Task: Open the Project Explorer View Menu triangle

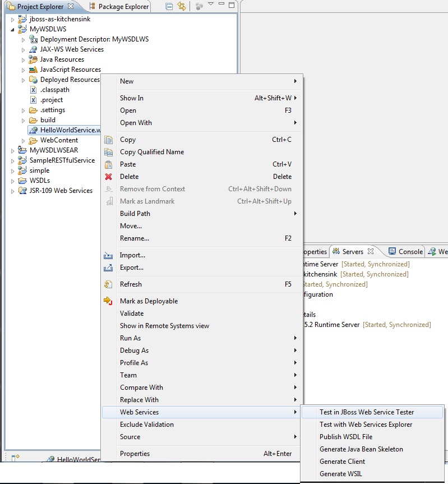Action: tap(211, 4)
